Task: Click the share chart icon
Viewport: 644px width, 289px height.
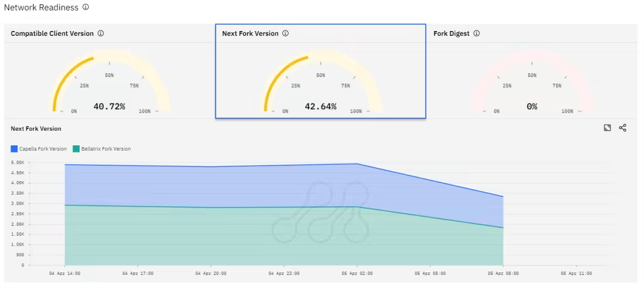Action: tap(622, 128)
